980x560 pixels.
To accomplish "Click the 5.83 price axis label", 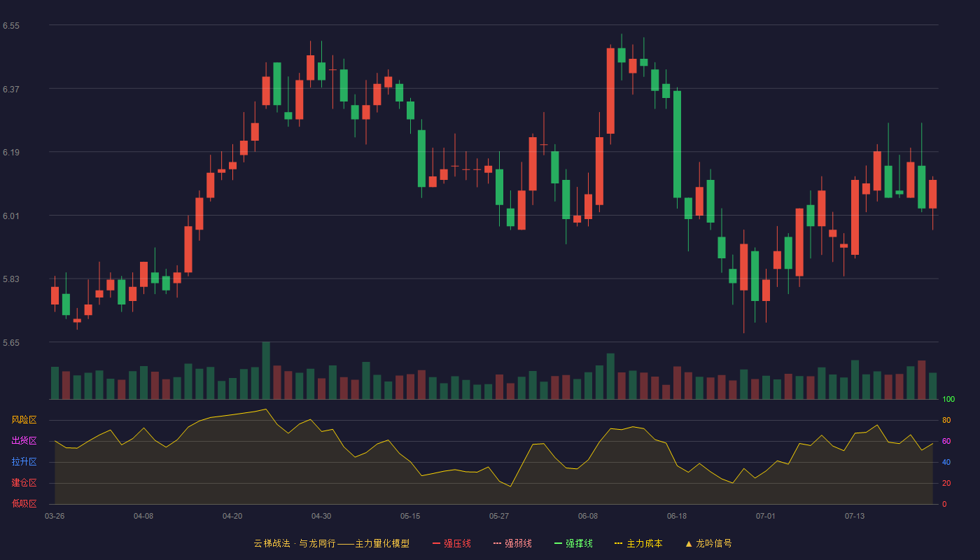I will click(11, 279).
